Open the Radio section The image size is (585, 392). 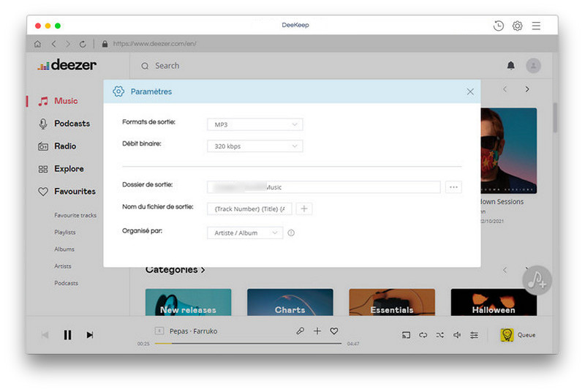coord(57,146)
